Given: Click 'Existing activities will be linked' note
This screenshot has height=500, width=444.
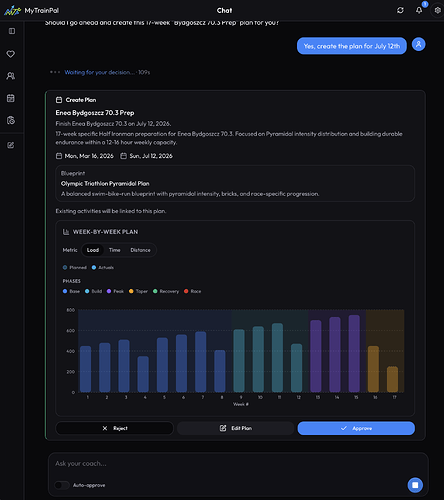Looking at the screenshot, I should pyautogui.click(x=111, y=211).
